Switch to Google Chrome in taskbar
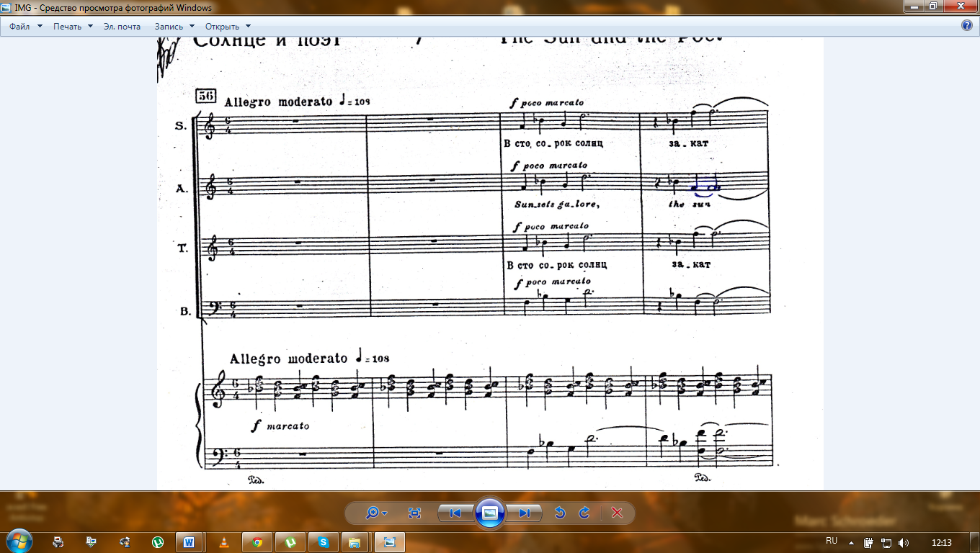 257,541
